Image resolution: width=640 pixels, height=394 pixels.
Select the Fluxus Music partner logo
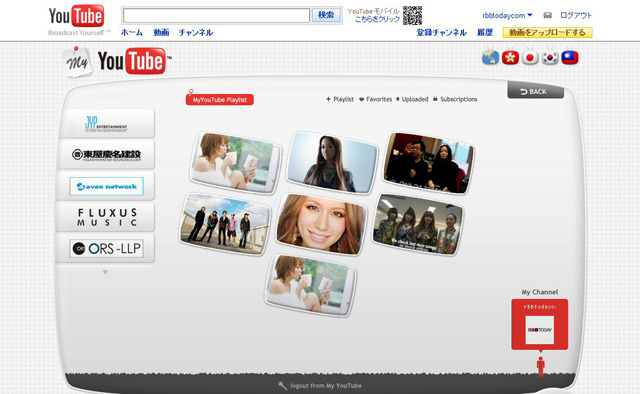[x=106, y=217]
